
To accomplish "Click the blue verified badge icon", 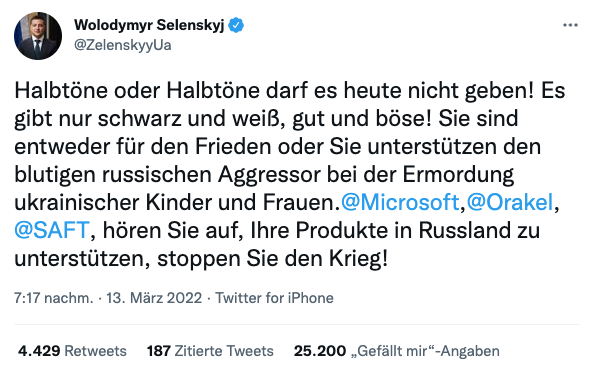I will point(236,25).
